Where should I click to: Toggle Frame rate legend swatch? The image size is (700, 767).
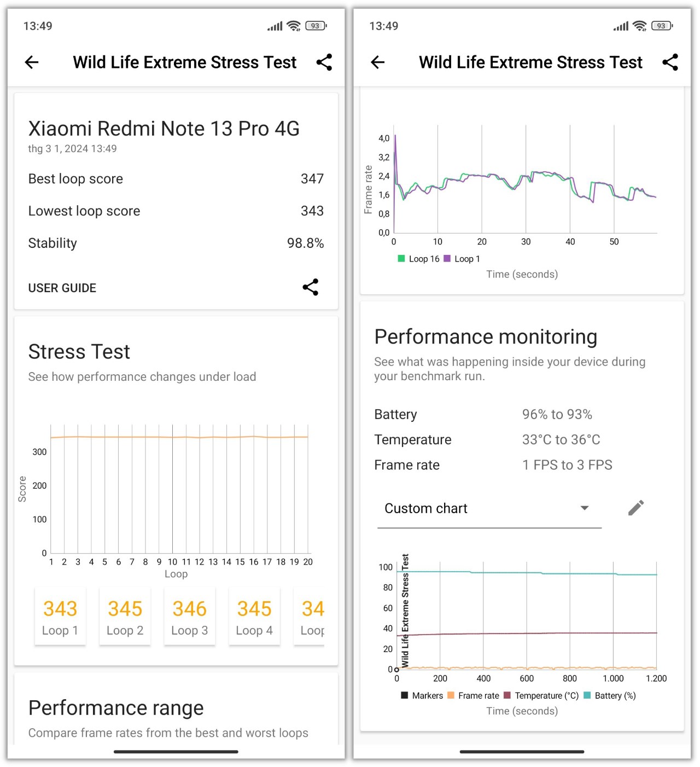point(451,695)
